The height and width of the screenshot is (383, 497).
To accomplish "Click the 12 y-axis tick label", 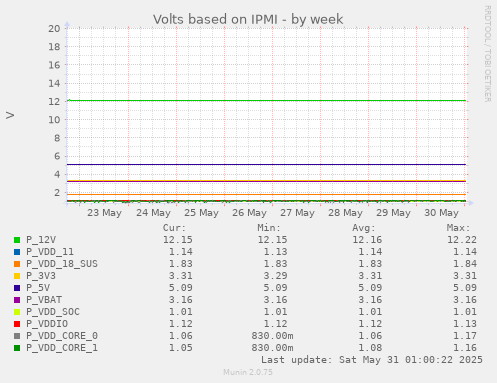I will coord(54,101).
